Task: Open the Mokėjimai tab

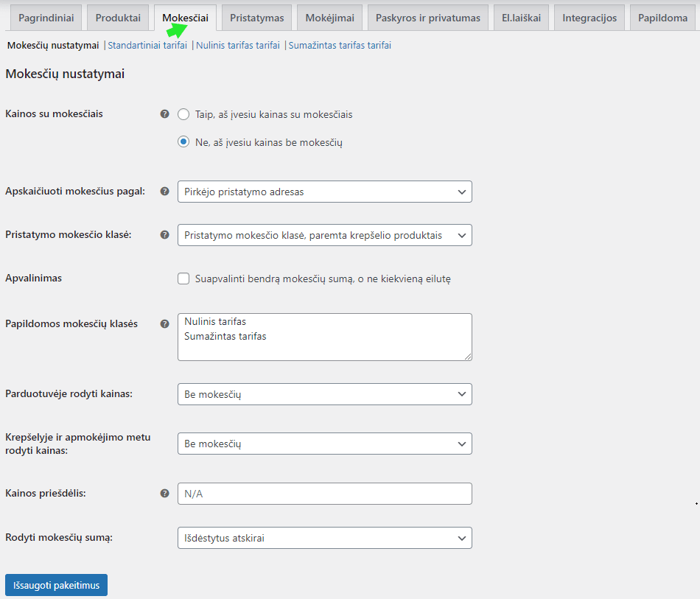Action: coord(330,18)
